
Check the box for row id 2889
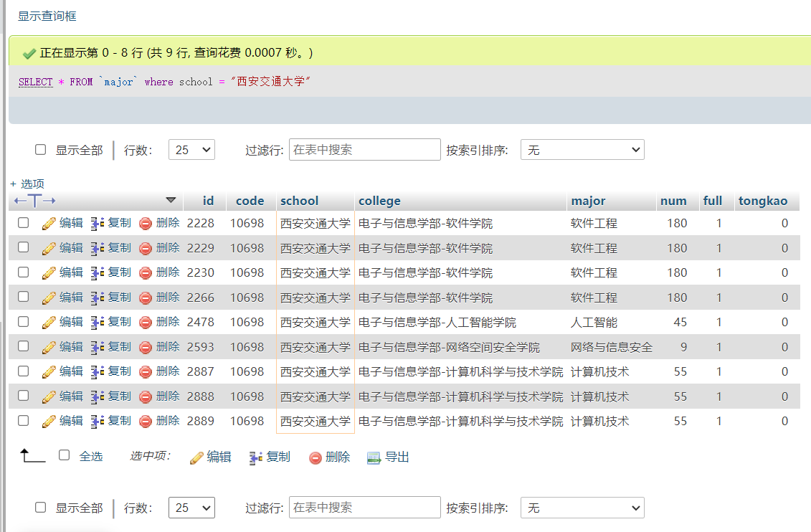pyautogui.click(x=23, y=420)
